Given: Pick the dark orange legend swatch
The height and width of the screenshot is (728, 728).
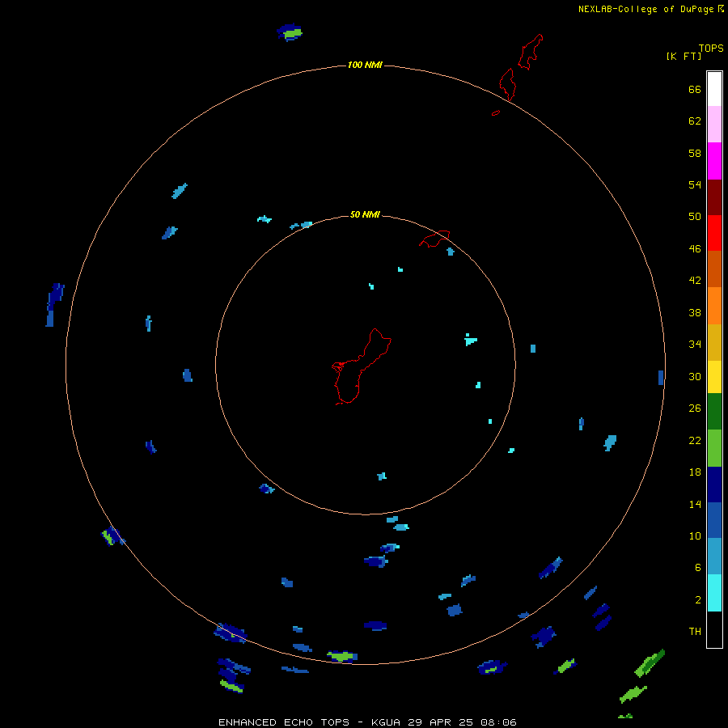Looking at the screenshot, I should coord(714,269).
